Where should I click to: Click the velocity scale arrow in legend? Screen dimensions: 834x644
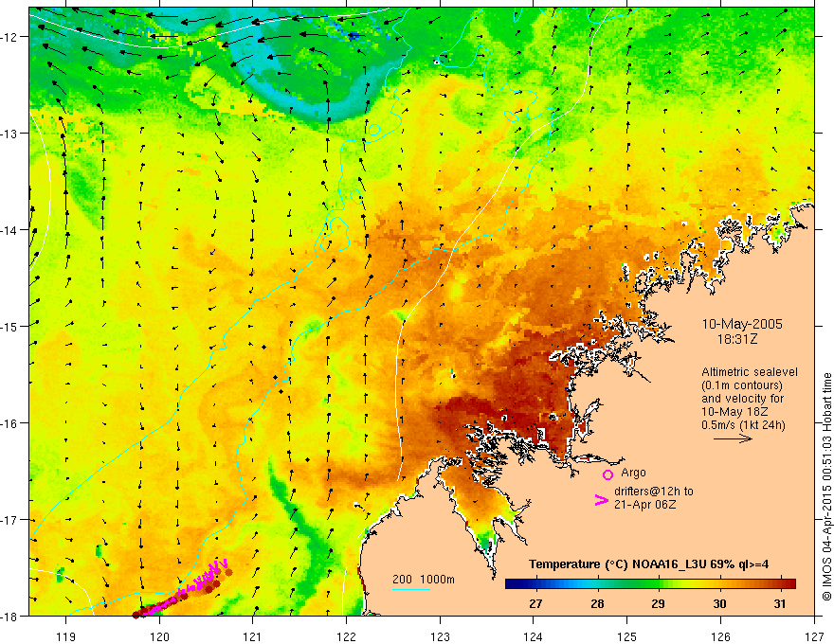(x=733, y=438)
